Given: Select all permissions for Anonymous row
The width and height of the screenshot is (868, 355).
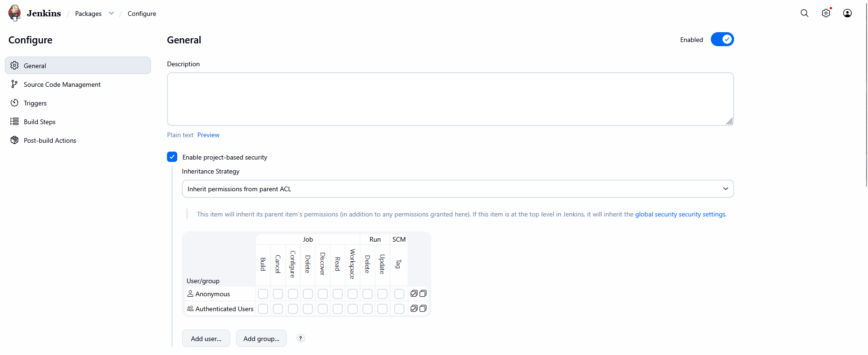Looking at the screenshot, I should click(x=414, y=293).
